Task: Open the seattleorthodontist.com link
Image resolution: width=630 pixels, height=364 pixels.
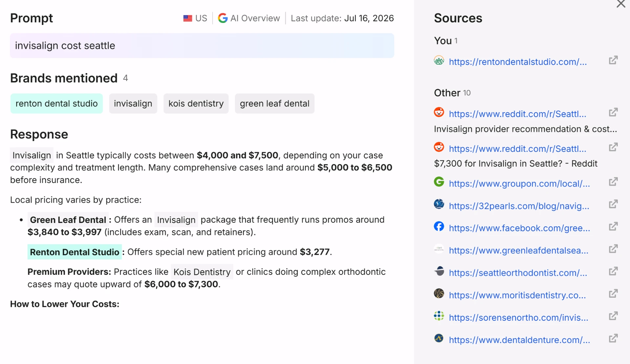Action: (x=518, y=273)
